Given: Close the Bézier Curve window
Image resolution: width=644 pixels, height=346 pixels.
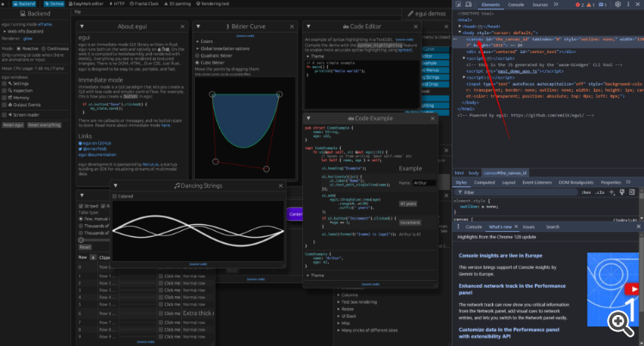Looking at the screenshot, I should coord(291,27).
